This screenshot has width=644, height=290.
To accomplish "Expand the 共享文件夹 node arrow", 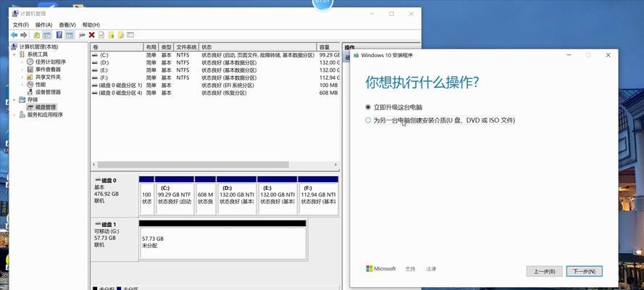I will 22,77.
